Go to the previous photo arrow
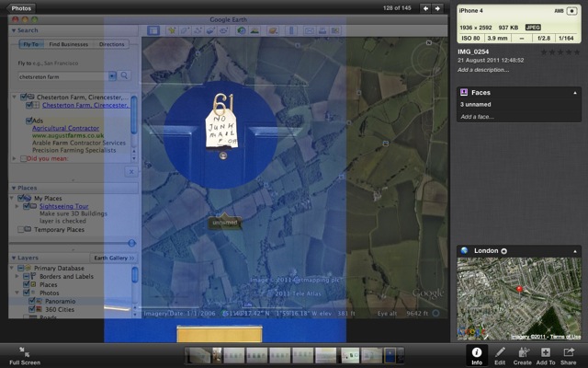Viewport: 588px width, 368px height. click(425, 8)
